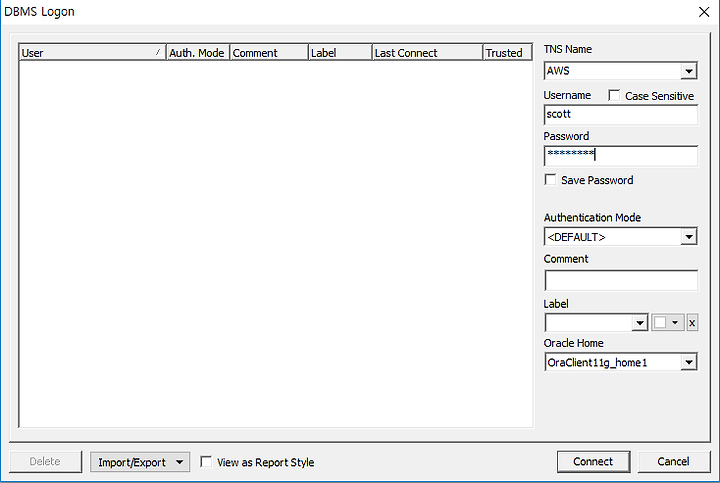The height and width of the screenshot is (483, 720).
Task: Sort by Last Connect column header
Action: point(427,53)
